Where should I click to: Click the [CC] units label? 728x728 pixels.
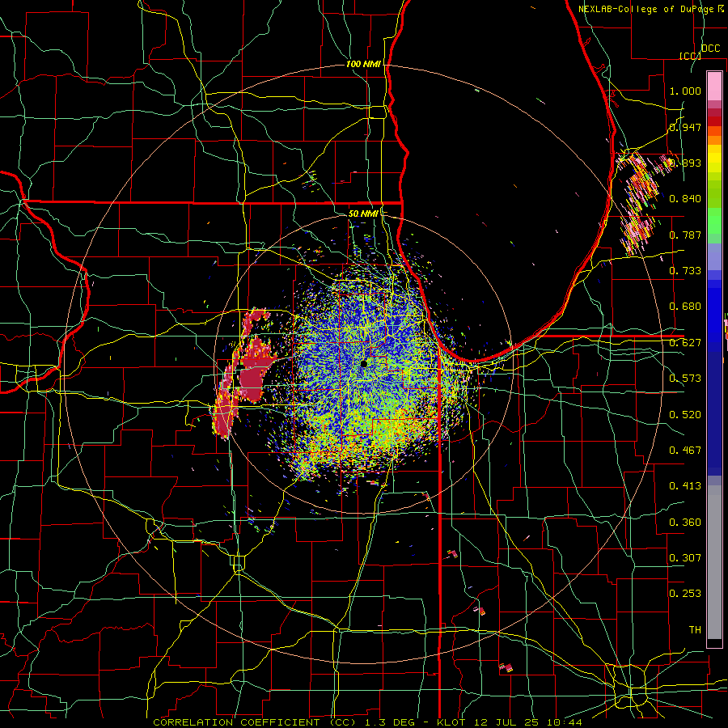coord(690,56)
